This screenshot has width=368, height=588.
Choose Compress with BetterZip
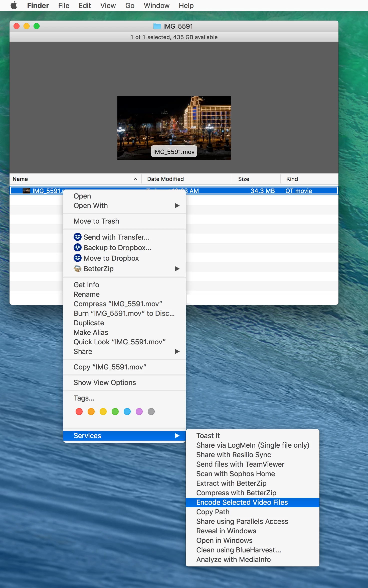pos(253,493)
